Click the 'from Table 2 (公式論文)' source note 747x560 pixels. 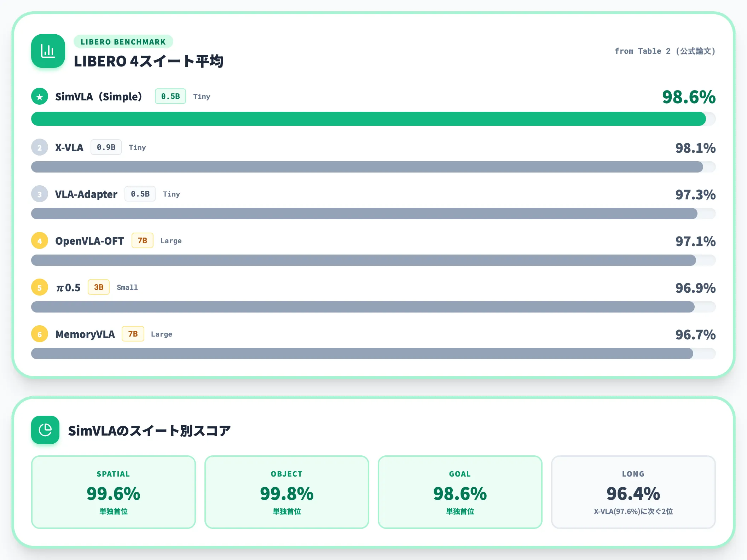(665, 51)
